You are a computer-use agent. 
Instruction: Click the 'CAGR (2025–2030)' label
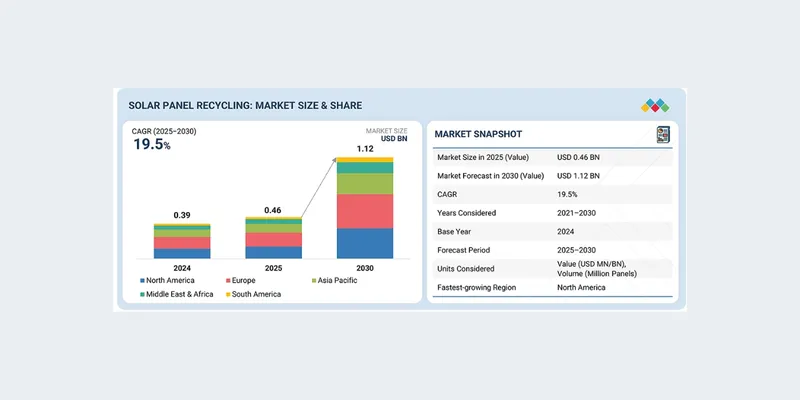pos(164,132)
